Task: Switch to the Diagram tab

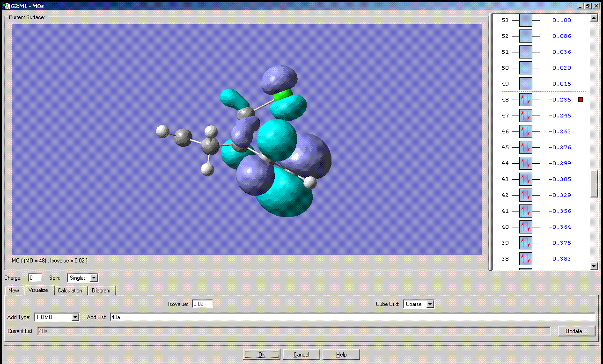Action: click(x=101, y=291)
